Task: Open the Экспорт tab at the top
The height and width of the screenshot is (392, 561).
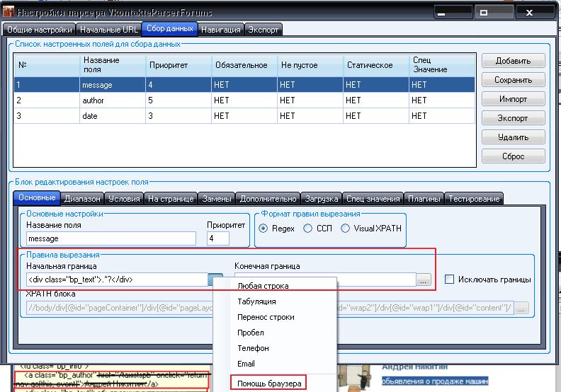Action: click(x=263, y=30)
